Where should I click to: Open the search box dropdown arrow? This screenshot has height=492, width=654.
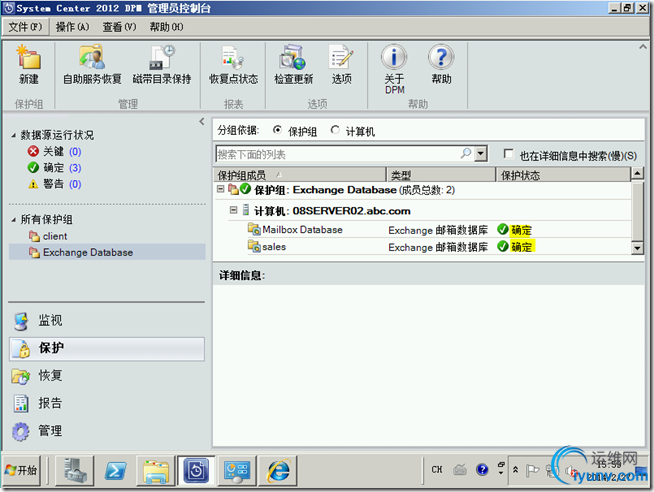pyautogui.click(x=481, y=153)
